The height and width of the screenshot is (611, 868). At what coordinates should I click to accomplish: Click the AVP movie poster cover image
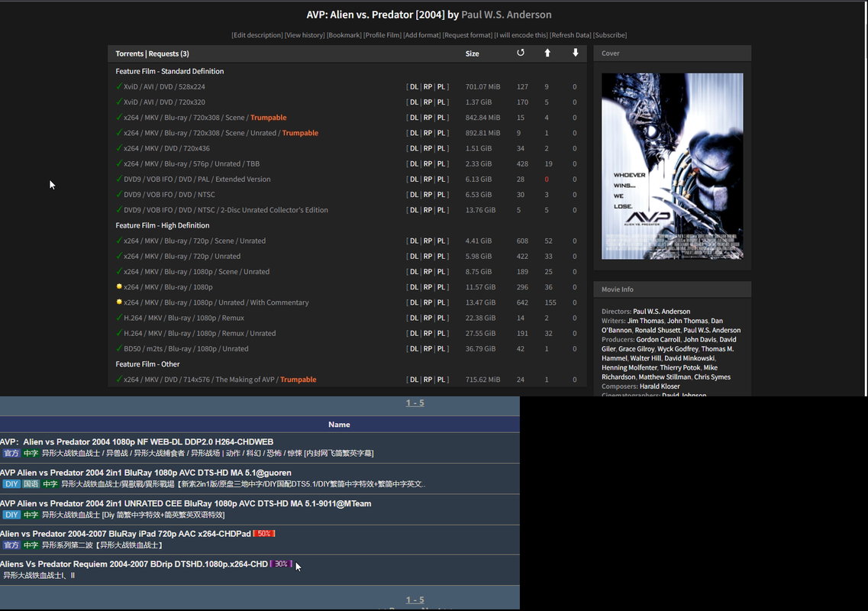(x=672, y=166)
